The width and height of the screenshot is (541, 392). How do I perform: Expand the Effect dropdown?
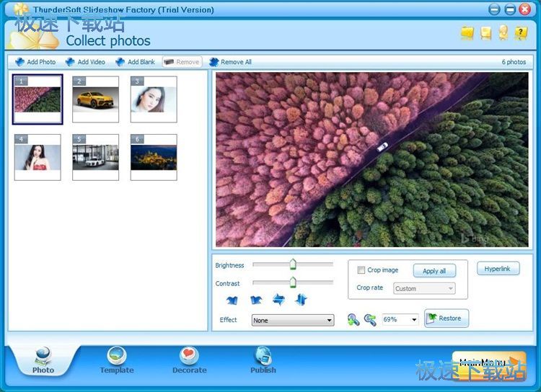(x=329, y=320)
